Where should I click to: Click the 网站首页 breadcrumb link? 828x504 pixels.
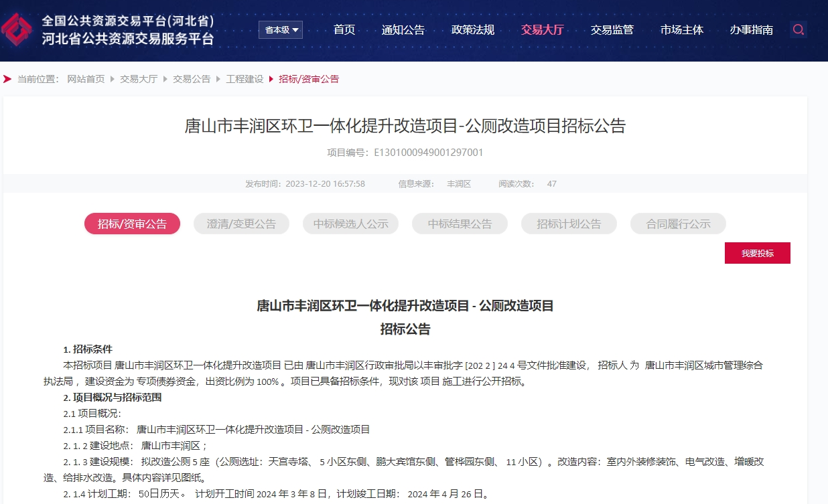pos(86,79)
